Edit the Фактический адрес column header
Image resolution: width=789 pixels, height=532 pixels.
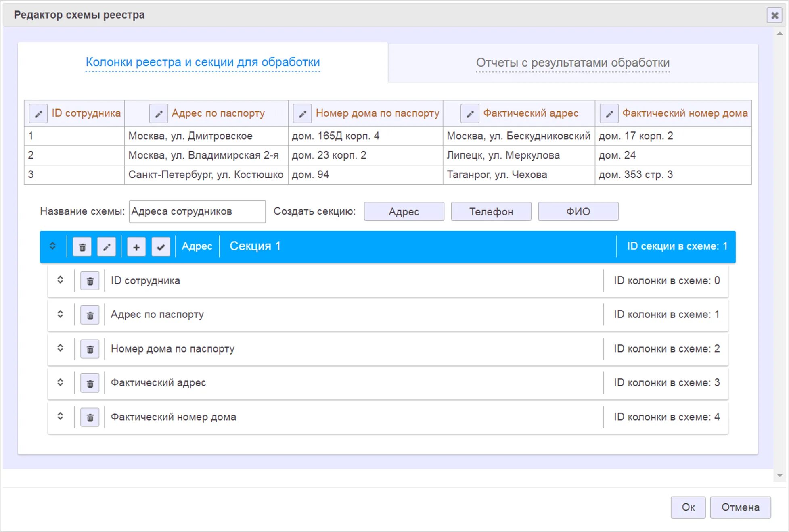(470, 114)
